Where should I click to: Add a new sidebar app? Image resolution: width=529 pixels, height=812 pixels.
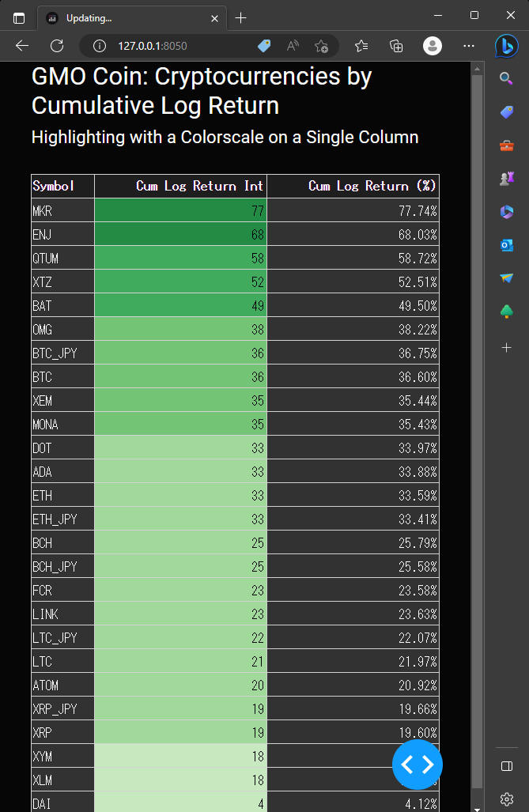pyautogui.click(x=507, y=347)
